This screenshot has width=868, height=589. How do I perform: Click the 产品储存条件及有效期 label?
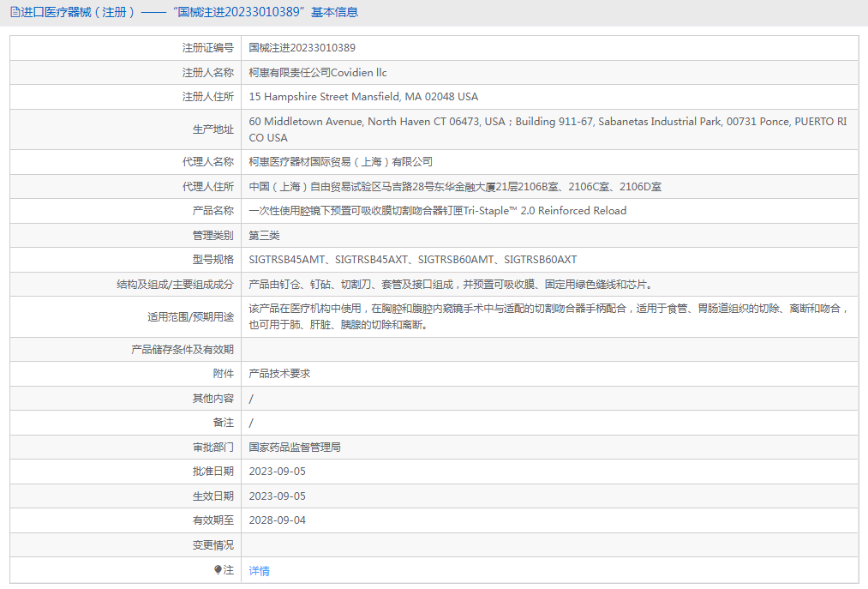pos(183,350)
